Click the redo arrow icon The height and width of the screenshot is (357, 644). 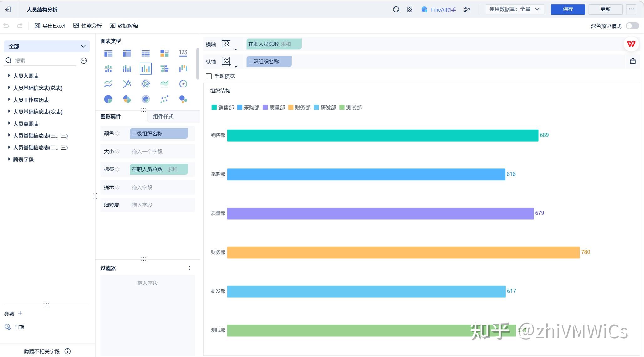pyautogui.click(x=19, y=26)
